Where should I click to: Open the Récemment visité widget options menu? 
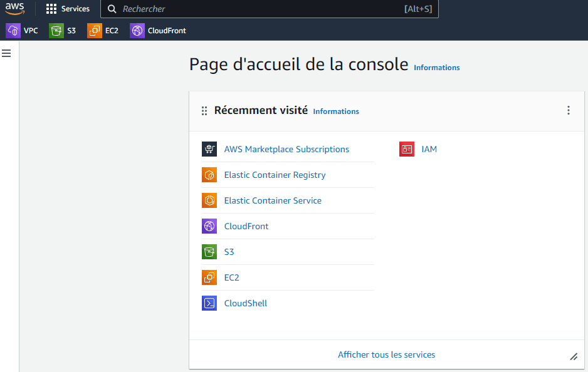coord(569,110)
